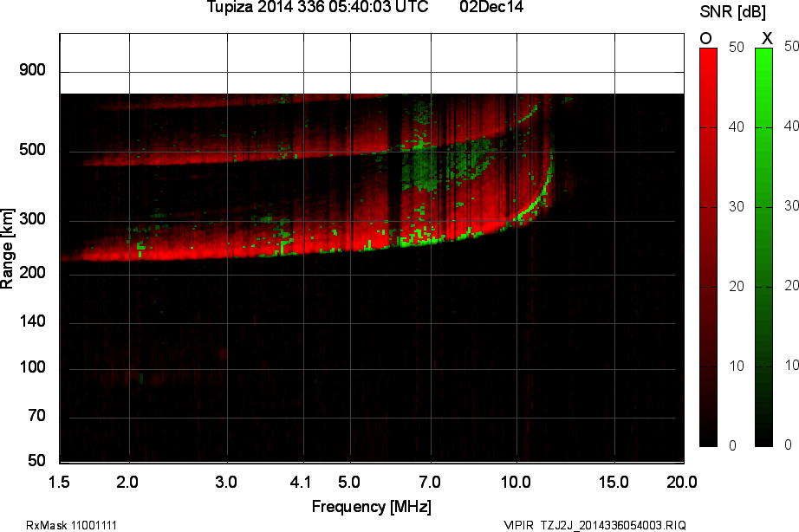Screen dimensions: 799x532
Task: Click the 20.0 frequency tick label
Action: [681, 480]
